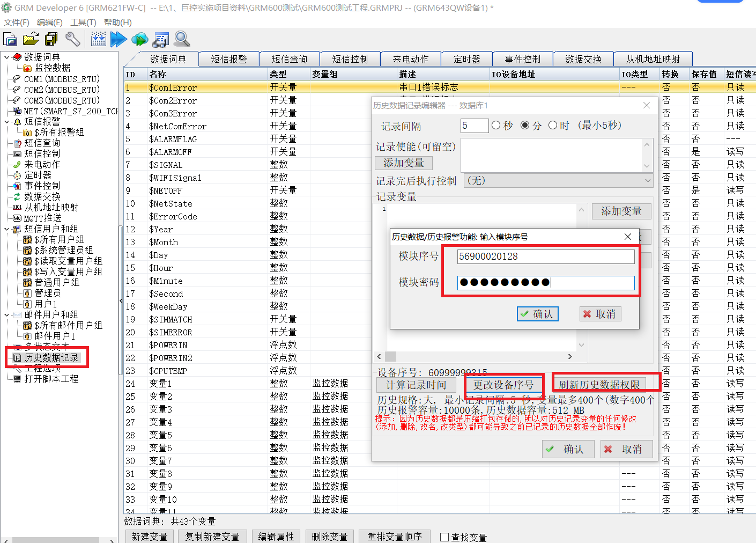Click 确认 in history data editor
756x543 pixels.
(x=568, y=449)
